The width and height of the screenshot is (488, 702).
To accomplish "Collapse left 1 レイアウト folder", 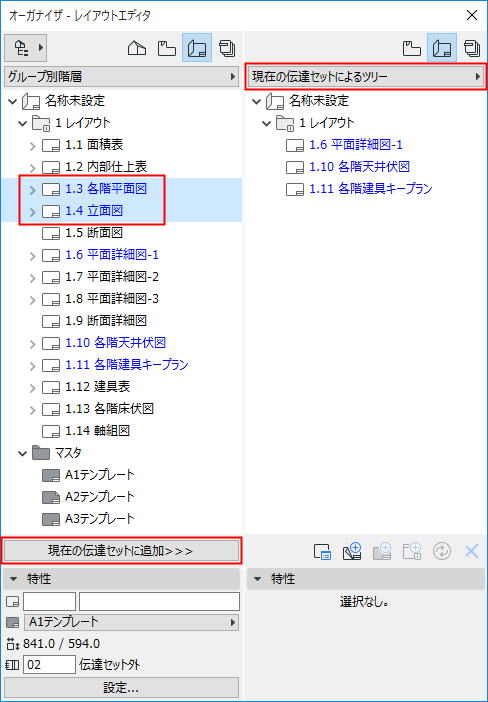I will 22,123.
